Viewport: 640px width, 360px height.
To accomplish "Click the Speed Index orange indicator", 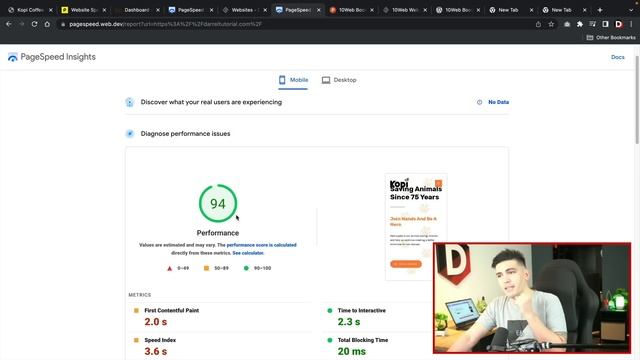I will point(136,340).
